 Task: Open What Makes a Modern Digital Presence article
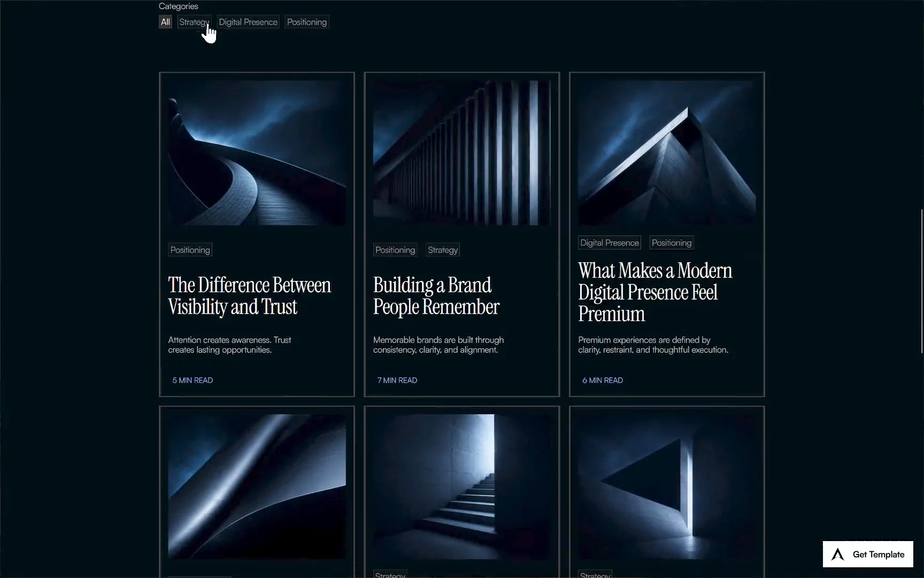[655, 292]
